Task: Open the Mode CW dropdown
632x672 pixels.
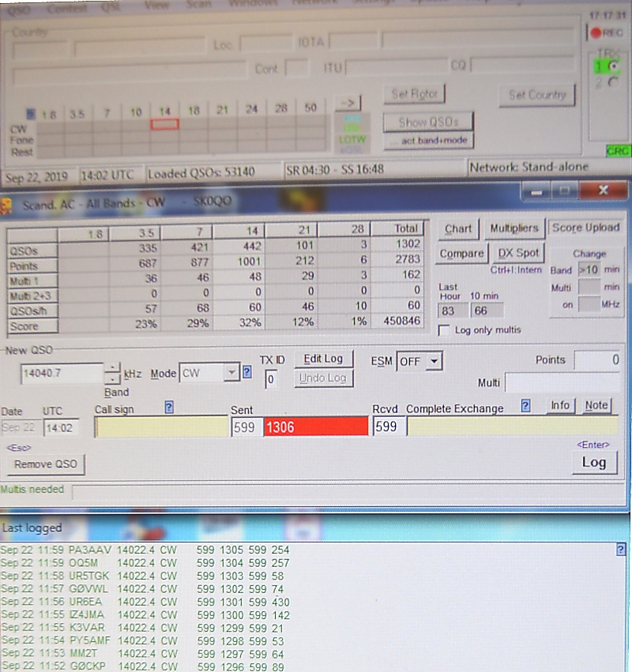Action: coord(231,373)
